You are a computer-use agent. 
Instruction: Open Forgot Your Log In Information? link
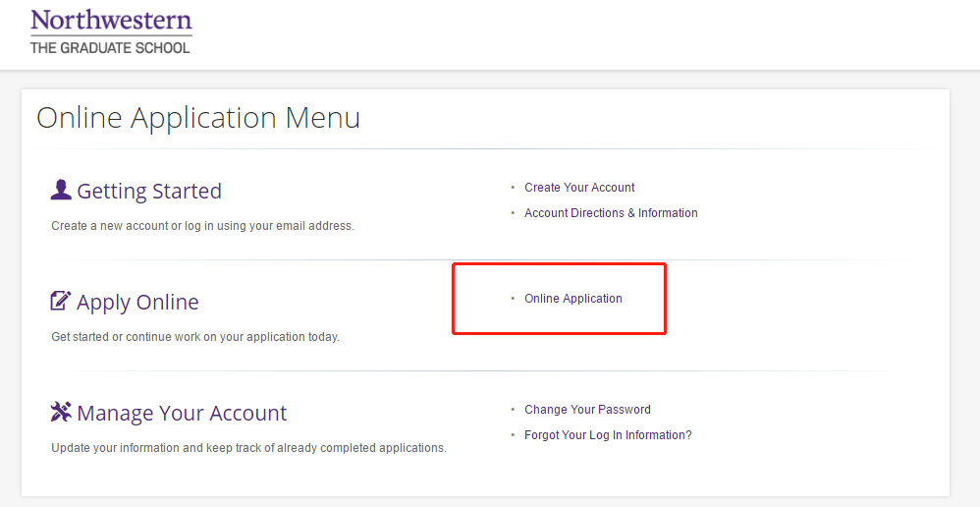tap(608, 435)
